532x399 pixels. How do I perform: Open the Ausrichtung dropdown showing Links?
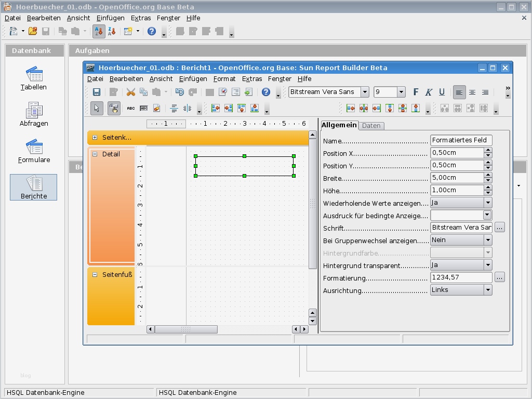(x=487, y=290)
